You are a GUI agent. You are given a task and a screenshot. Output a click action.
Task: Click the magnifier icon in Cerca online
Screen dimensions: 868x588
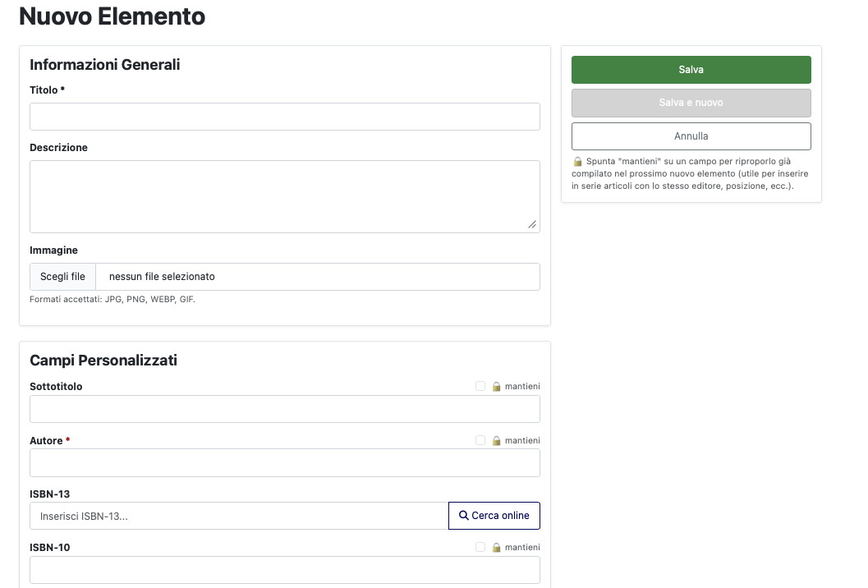[x=464, y=516]
